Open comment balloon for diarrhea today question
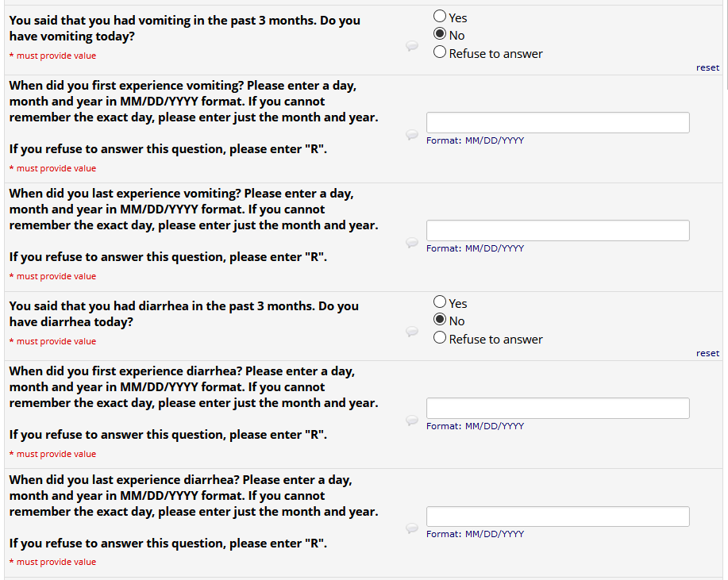Image resolution: width=728 pixels, height=580 pixels. point(412,332)
